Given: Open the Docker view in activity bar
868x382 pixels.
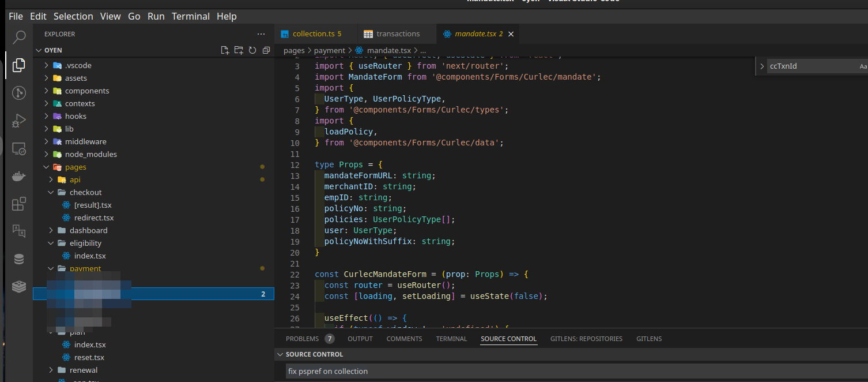Looking at the screenshot, I should (19, 176).
